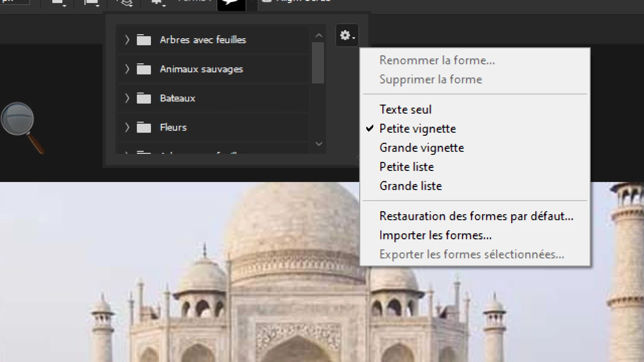
Task: Click the scroll down arrow in shape list
Action: tap(319, 144)
